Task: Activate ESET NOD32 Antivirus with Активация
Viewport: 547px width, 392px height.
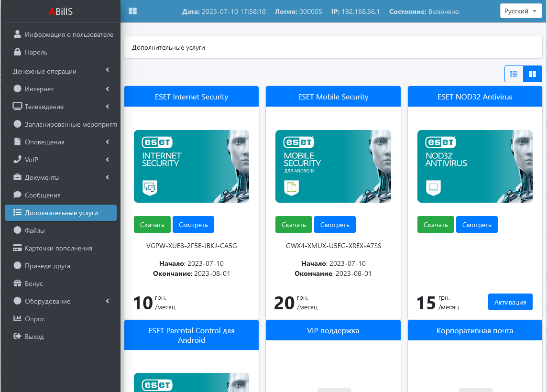Action: [x=510, y=302]
